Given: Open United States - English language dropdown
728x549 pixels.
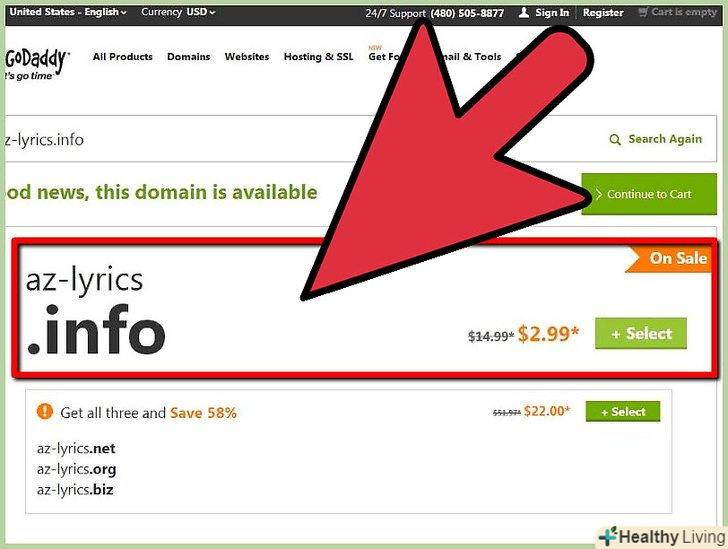Looking at the screenshot, I should [x=68, y=12].
